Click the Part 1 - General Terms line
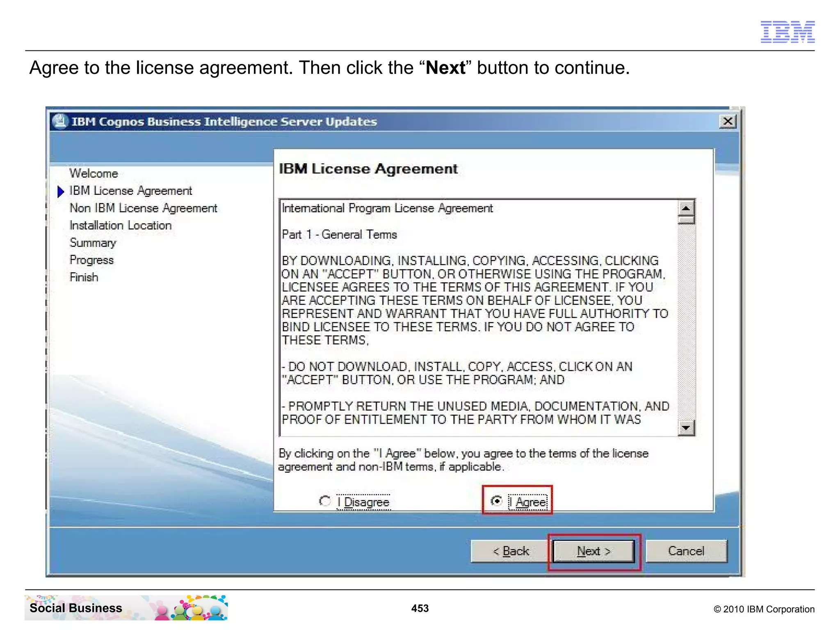 pos(340,235)
